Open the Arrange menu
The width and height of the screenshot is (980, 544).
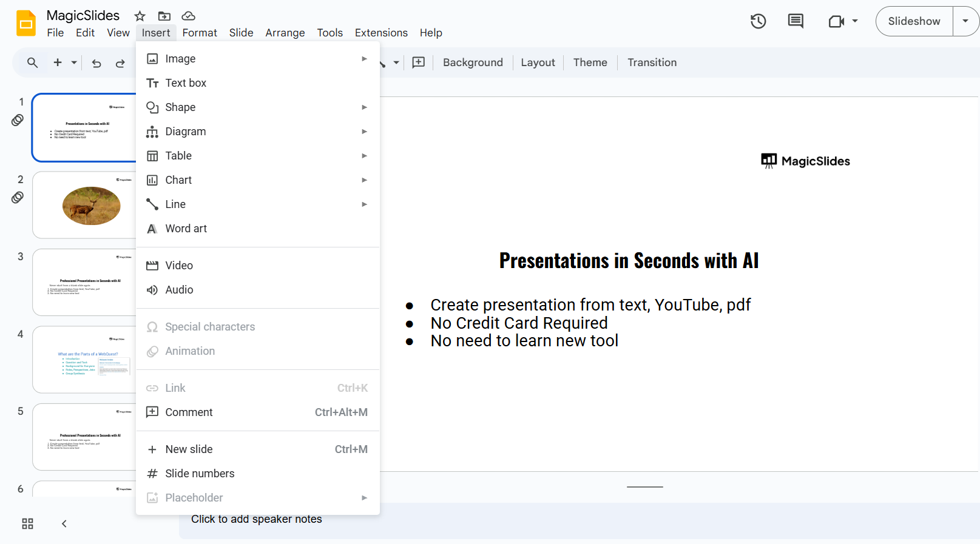pyautogui.click(x=285, y=33)
